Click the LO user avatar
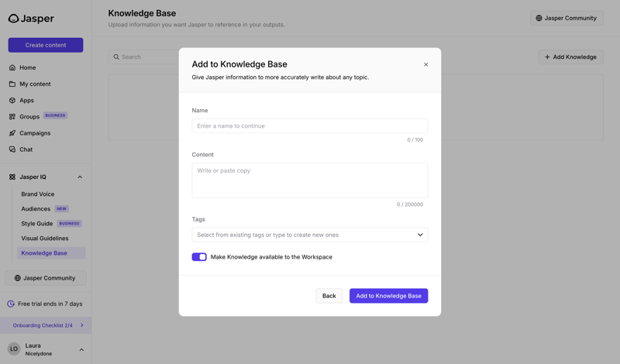Viewport: 620px width, 364px height. tap(14, 349)
